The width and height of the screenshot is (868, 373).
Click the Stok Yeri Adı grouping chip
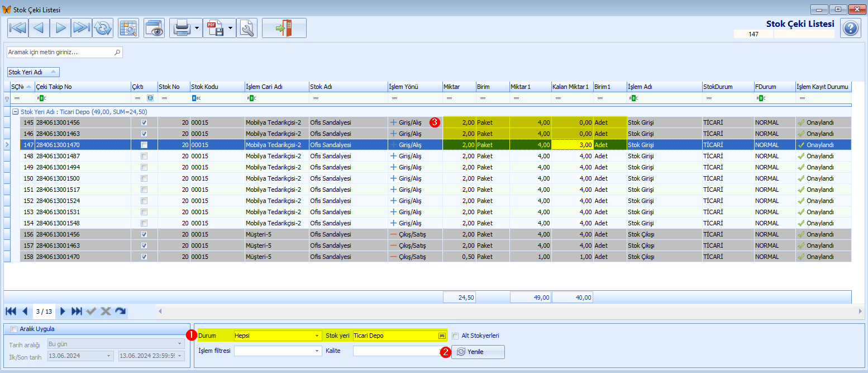click(34, 72)
